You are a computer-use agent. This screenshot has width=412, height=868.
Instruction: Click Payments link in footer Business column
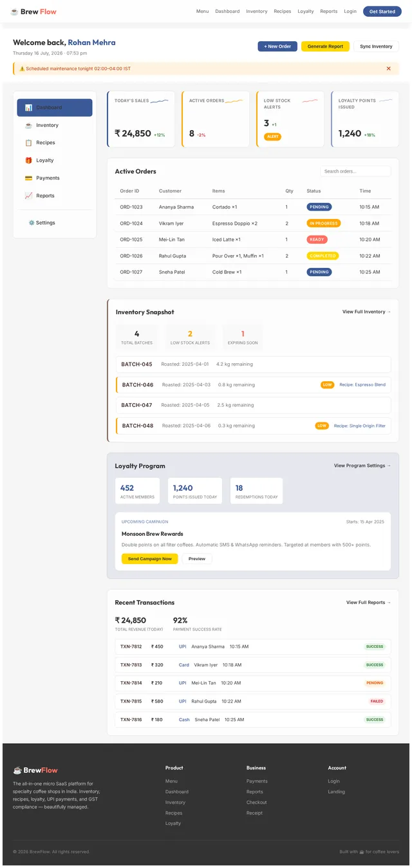[x=257, y=781]
